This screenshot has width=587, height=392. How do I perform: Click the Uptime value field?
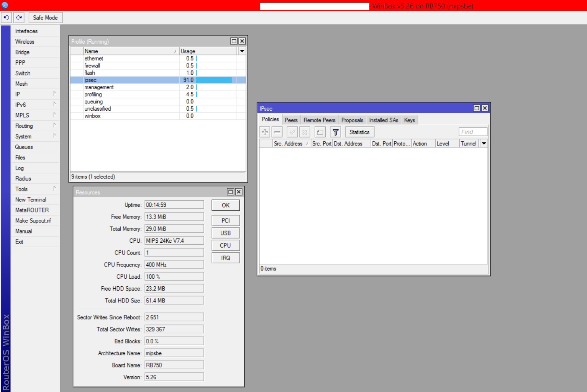click(x=174, y=205)
